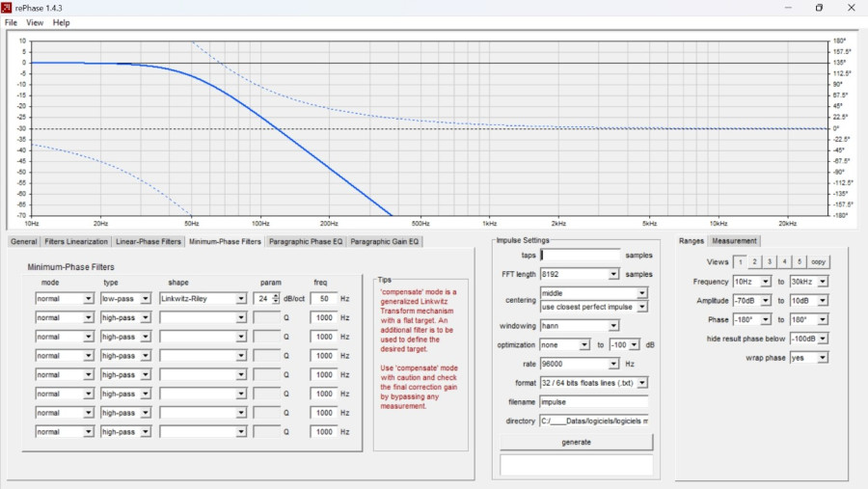Screen dimensions: 868x489
Task: Select view 2 button
Action: click(754, 262)
